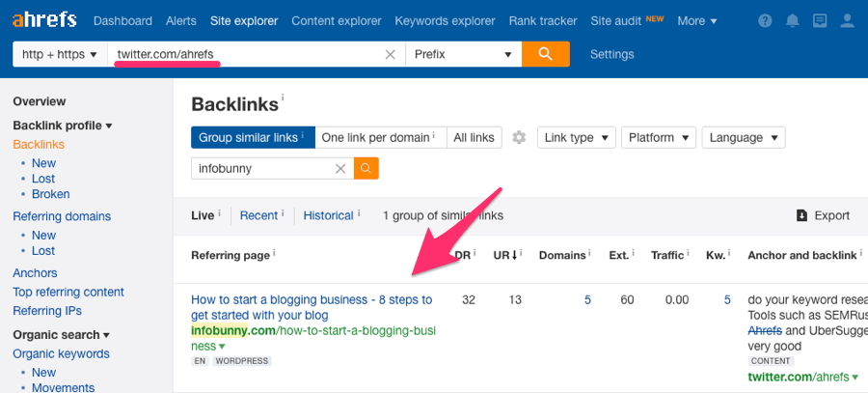
Task: Open Content explorer
Action: [337, 21]
